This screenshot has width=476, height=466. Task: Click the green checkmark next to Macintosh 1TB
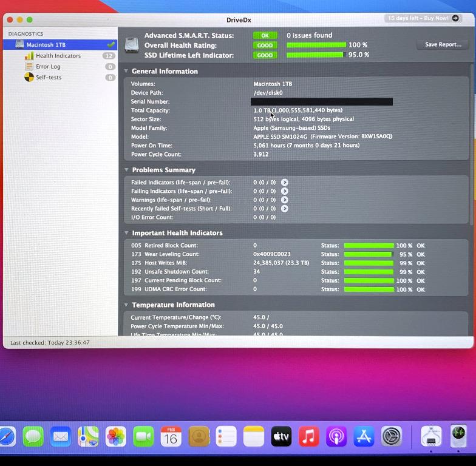110,45
